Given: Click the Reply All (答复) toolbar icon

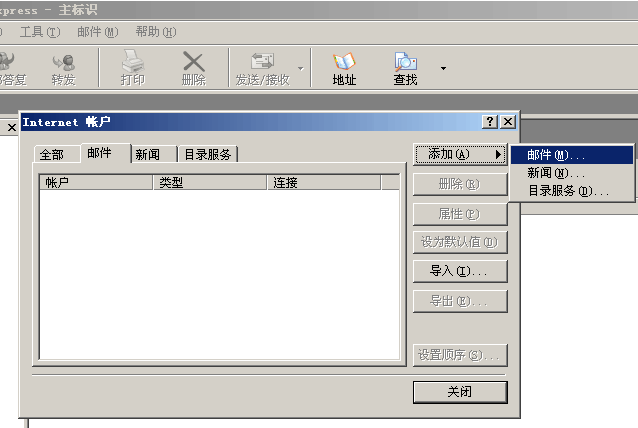Looking at the screenshot, I should 12,68.
